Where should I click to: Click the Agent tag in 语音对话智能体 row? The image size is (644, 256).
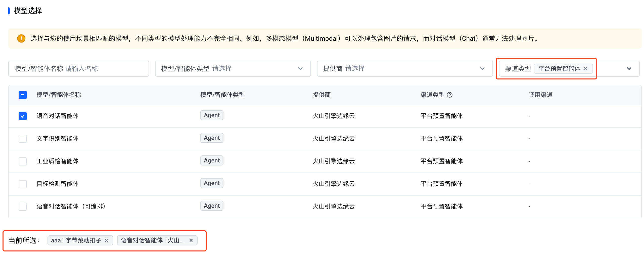212,115
